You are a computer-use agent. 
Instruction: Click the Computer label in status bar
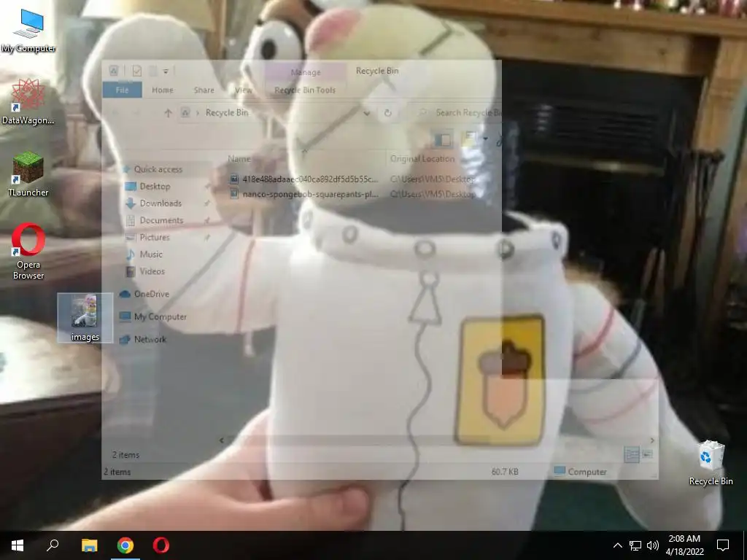point(587,472)
